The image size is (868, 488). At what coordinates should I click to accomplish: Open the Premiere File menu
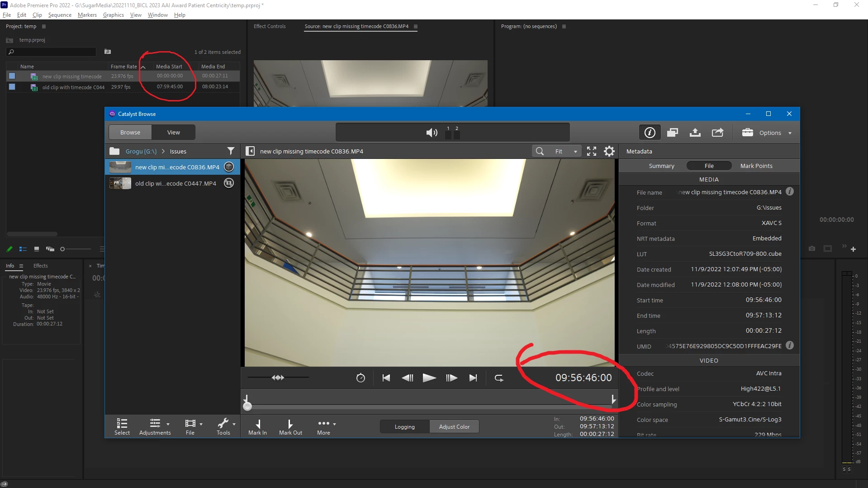[7, 15]
